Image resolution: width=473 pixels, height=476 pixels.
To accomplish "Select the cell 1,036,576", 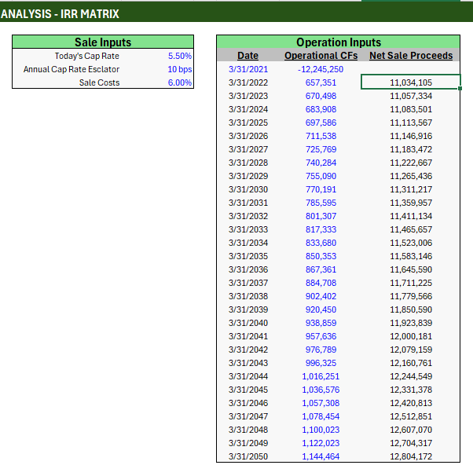I will click(x=321, y=390).
